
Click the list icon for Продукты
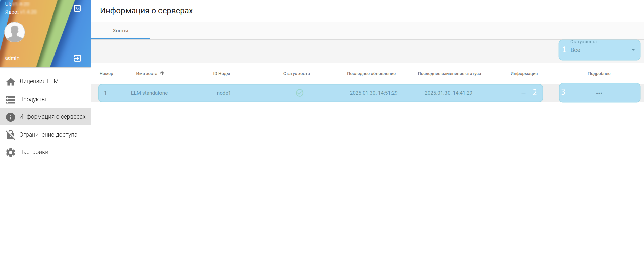click(11, 100)
